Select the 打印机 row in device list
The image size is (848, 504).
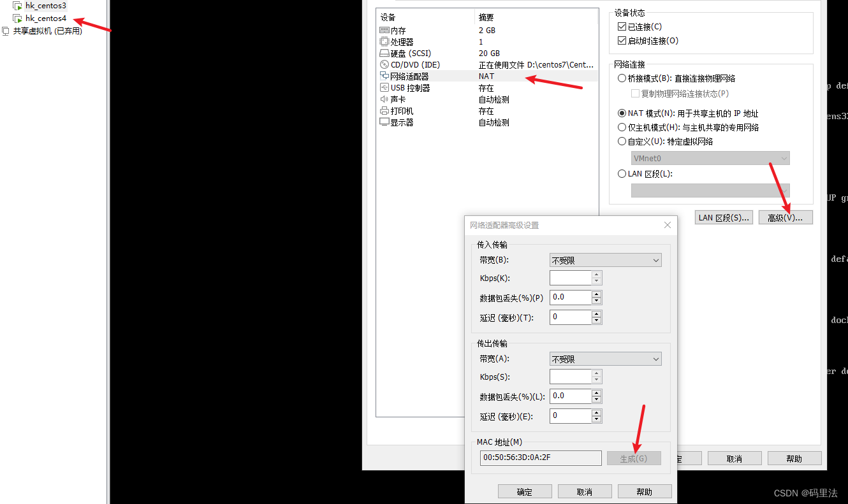click(488, 111)
